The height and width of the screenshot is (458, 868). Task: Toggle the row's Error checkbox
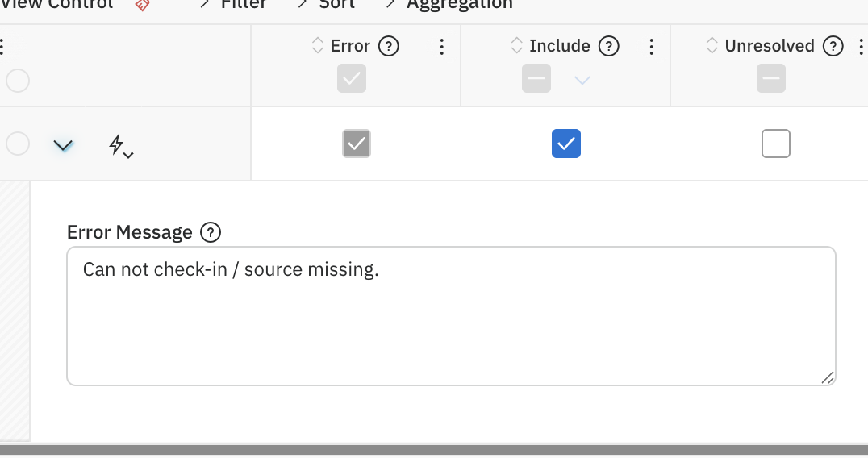pos(357,144)
